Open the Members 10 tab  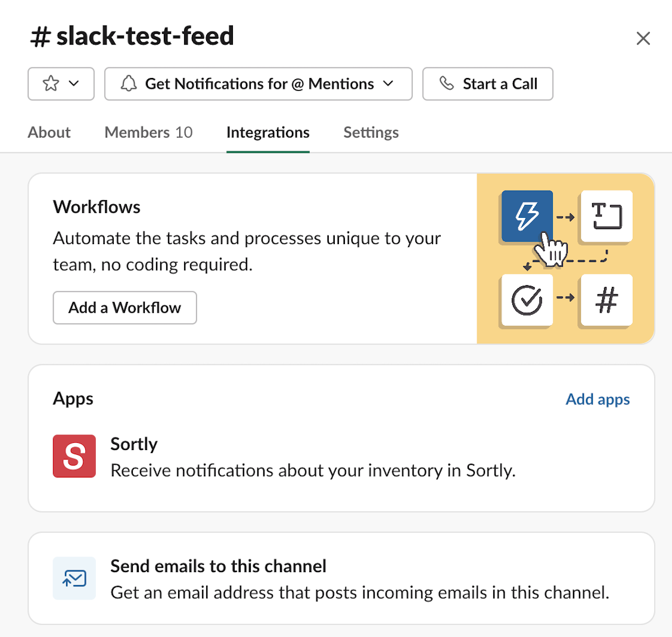pyautogui.click(x=149, y=132)
